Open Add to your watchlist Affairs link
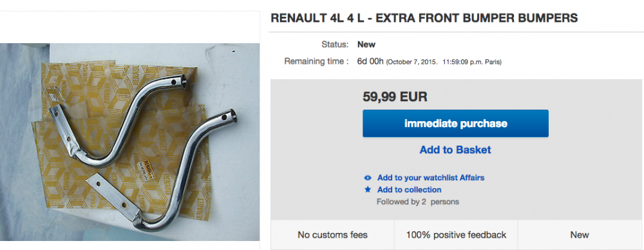The image size is (644, 250). pos(431,178)
